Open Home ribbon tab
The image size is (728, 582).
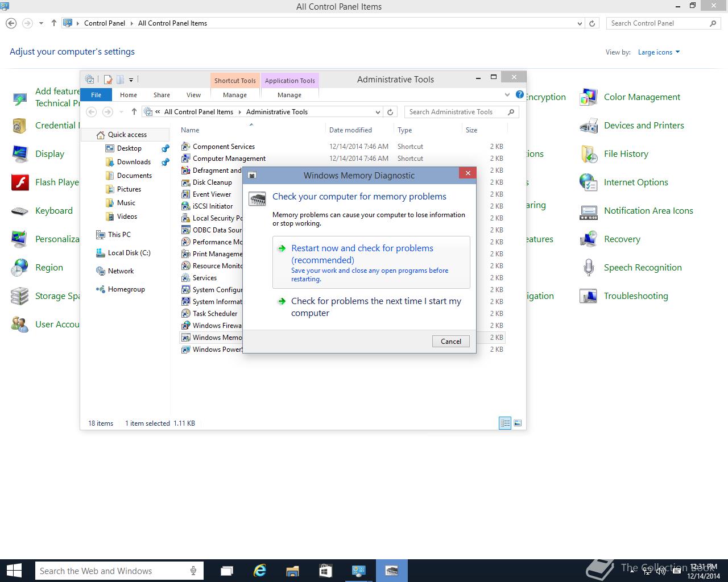(x=129, y=95)
